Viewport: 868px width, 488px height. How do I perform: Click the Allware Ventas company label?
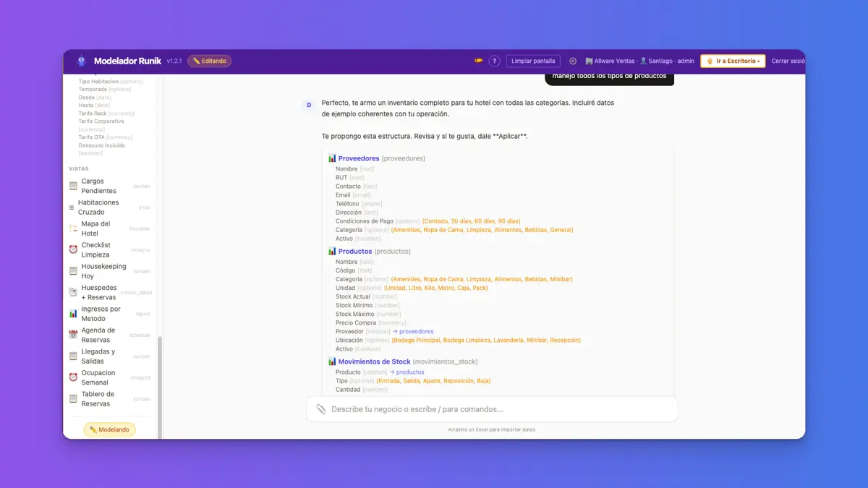[x=615, y=61]
